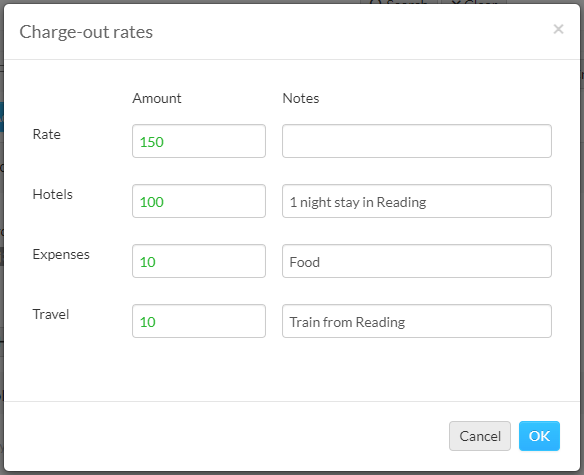
Task: Click the Travel row label
Action: (x=51, y=314)
